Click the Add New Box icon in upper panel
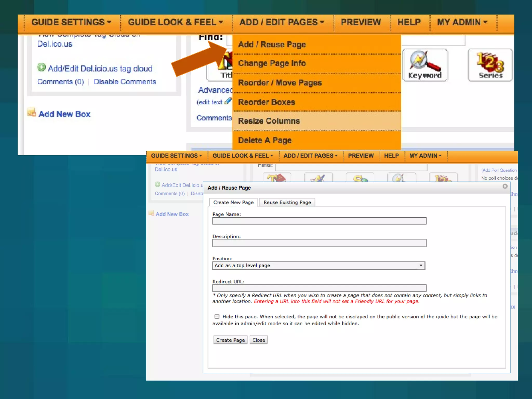 (x=32, y=112)
